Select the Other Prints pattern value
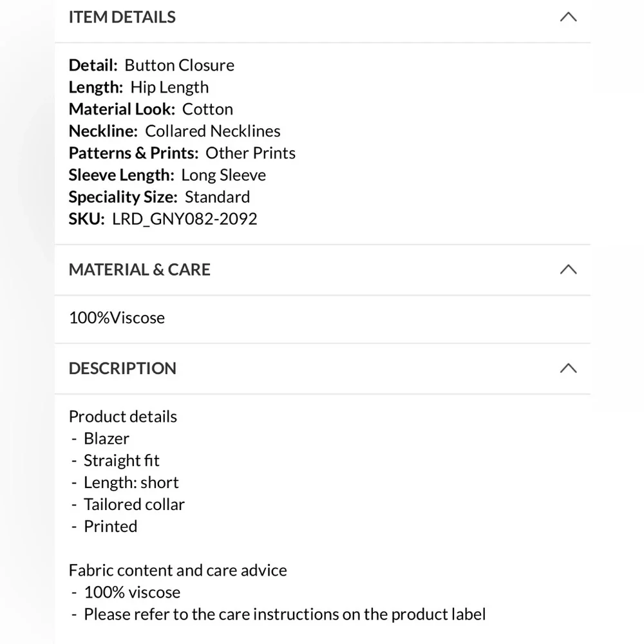This screenshot has height=644, width=644. click(x=251, y=153)
